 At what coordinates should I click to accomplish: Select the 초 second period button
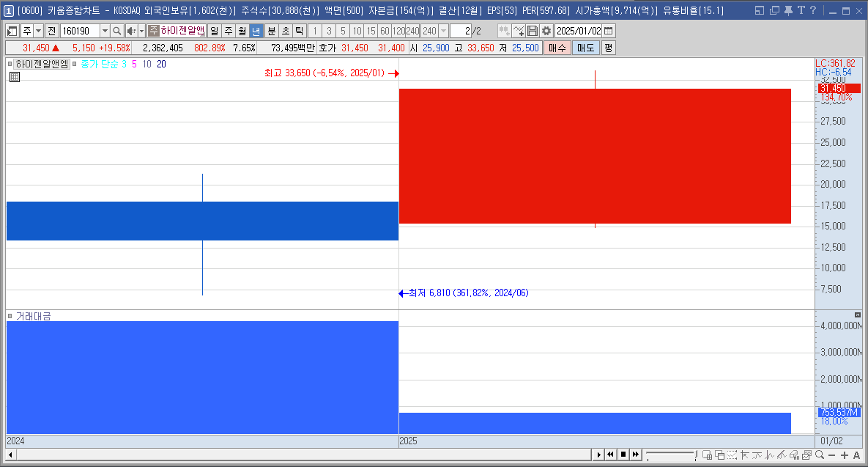point(286,31)
